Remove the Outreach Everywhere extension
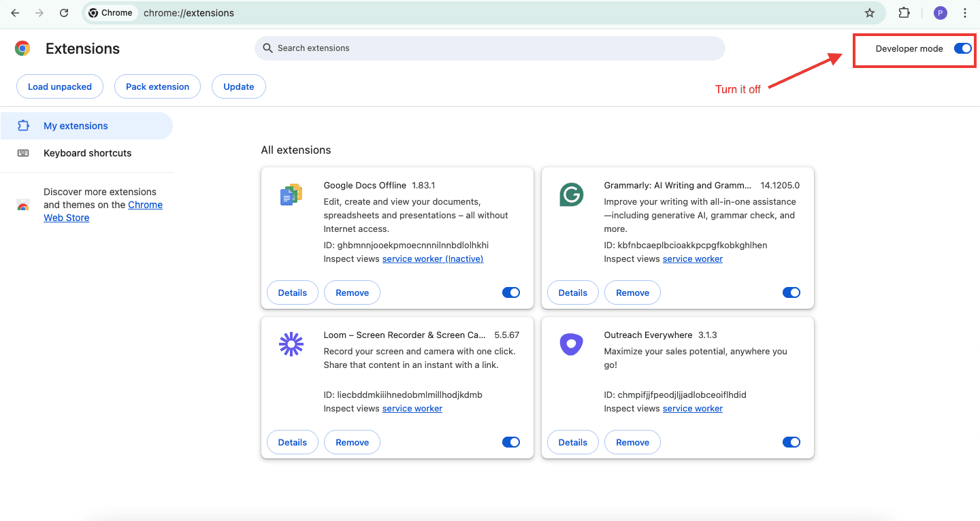Viewport: 980px width, 521px height. (633, 442)
